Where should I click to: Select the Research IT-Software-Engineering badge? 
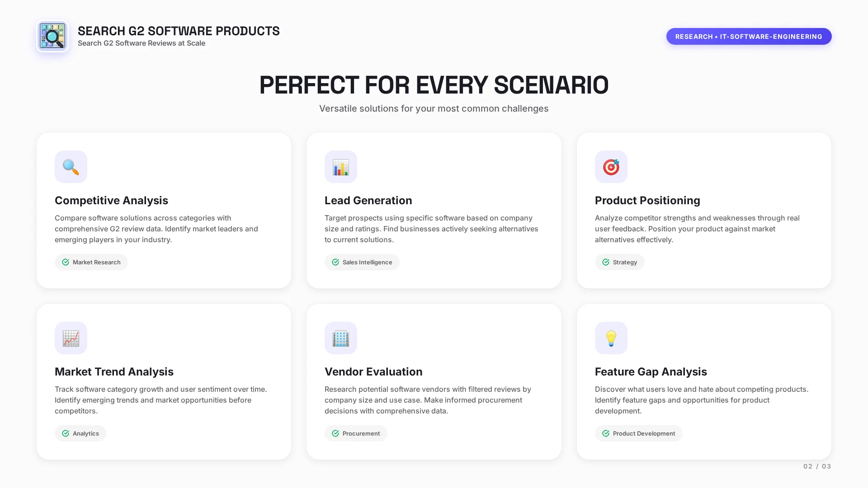749,37
